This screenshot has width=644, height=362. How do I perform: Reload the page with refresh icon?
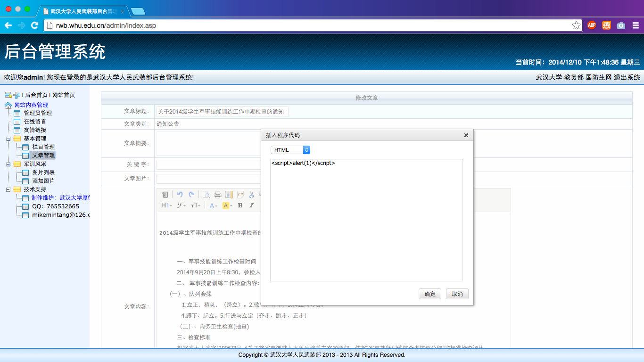(x=34, y=25)
